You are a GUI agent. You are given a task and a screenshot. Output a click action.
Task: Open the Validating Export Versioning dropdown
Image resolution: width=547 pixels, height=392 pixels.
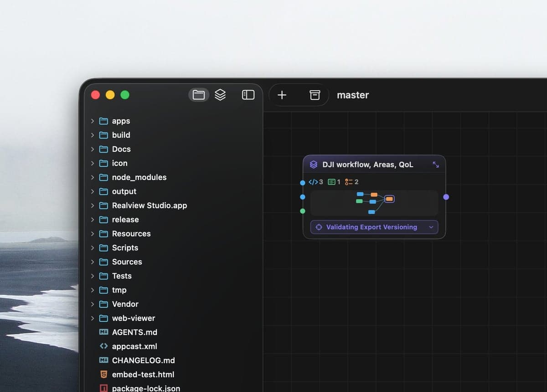pos(374,227)
